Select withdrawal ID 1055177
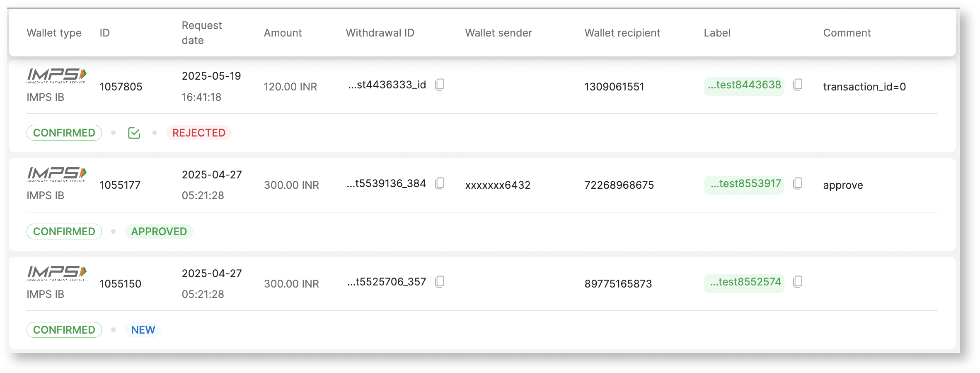The height and width of the screenshot is (373, 980). tap(120, 185)
